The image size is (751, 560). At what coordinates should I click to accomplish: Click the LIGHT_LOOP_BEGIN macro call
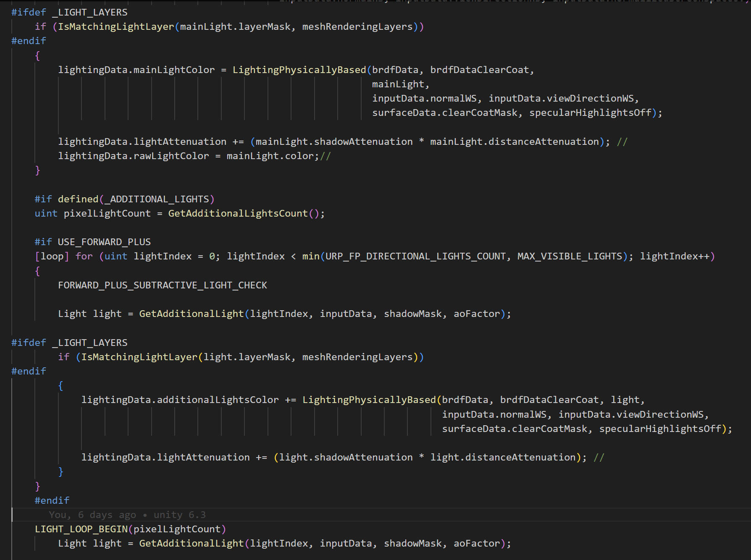click(x=81, y=529)
